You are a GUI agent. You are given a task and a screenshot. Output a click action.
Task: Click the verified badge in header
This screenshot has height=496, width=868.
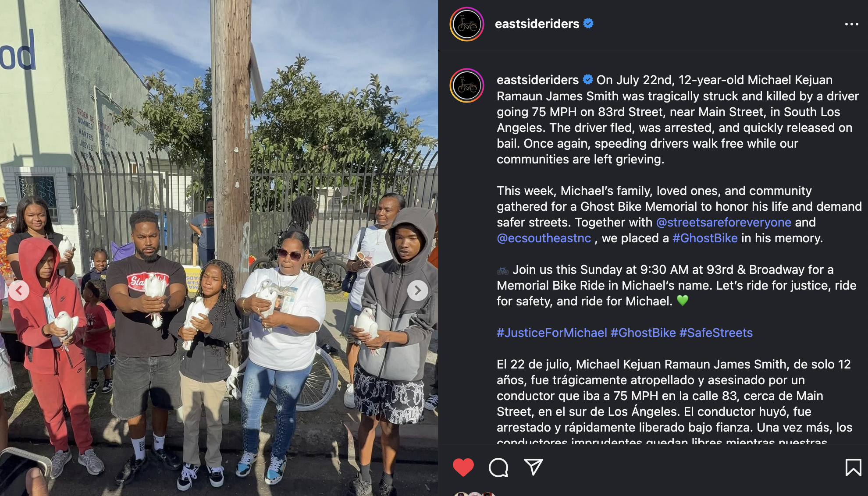[588, 23]
